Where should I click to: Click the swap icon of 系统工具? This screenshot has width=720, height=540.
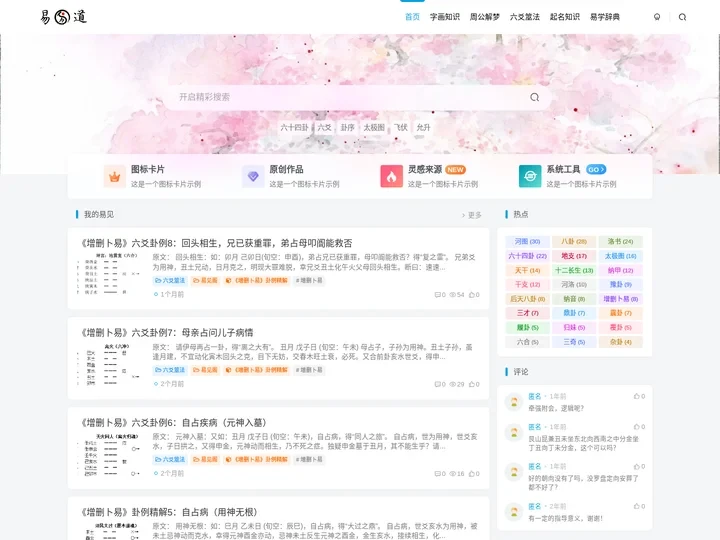(530, 176)
